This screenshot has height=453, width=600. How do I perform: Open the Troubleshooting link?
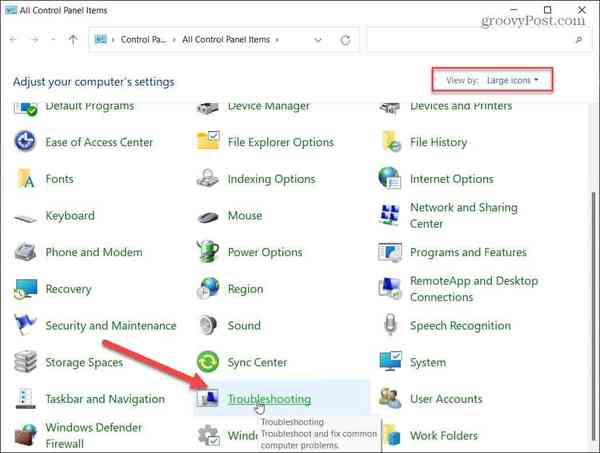269,399
